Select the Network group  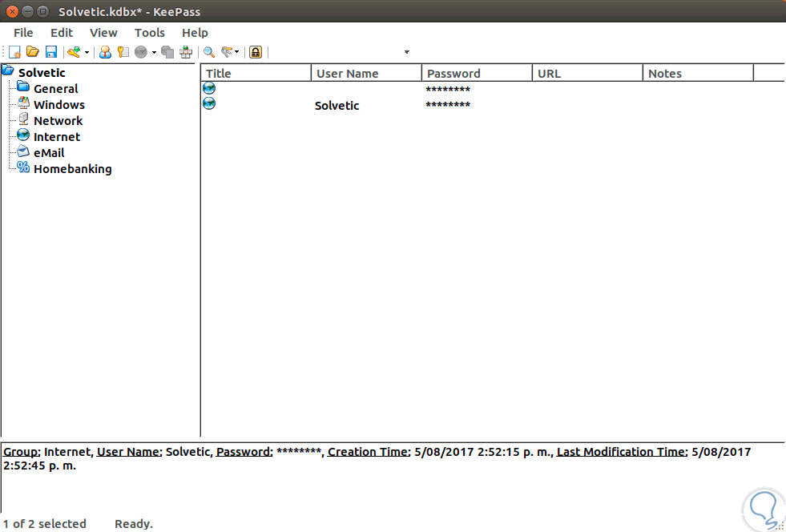[58, 121]
